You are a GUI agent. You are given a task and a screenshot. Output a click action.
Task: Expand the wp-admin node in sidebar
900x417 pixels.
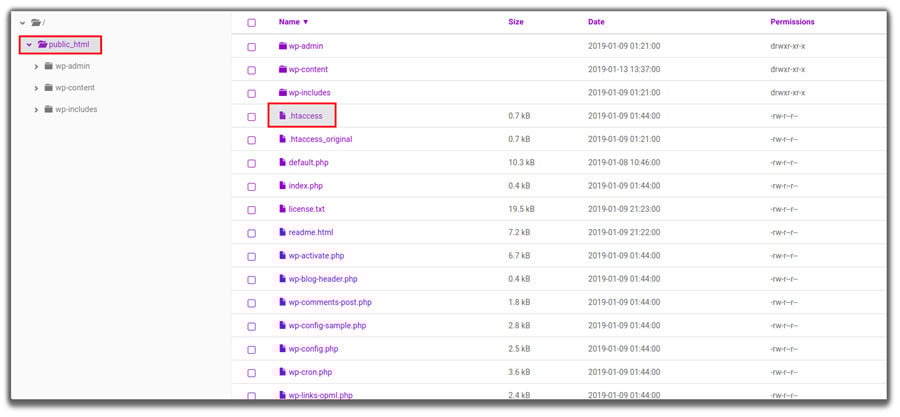coord(37,66)
